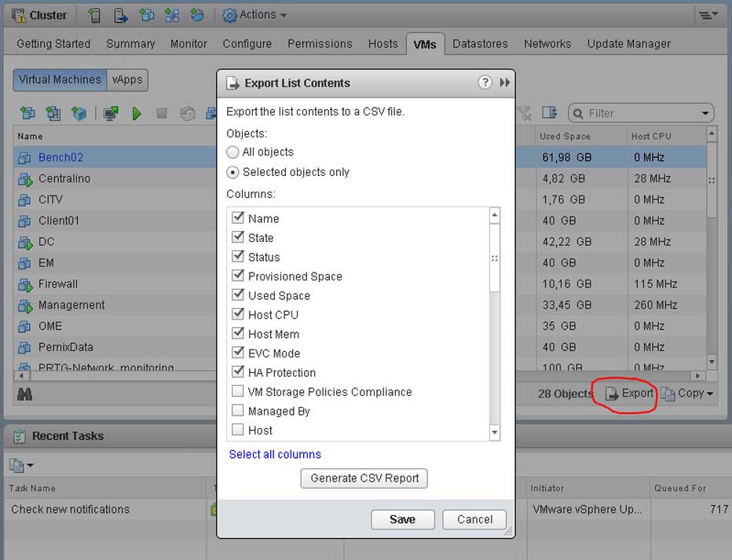Screen dimensions: 732x560
Task: Open the top-right panel options dropdown
Action: click(707, 15)
